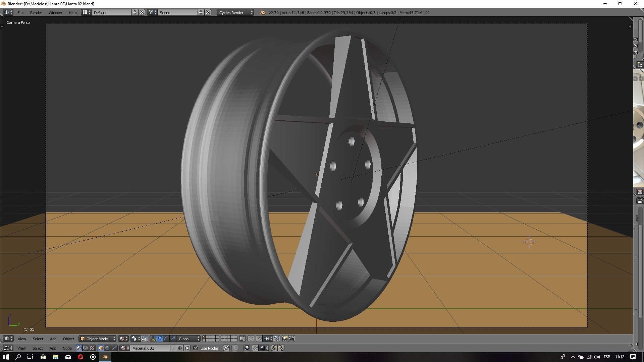Select the rotate manipulator icon
The image size is (644, 362).
[x=166, y=339]
